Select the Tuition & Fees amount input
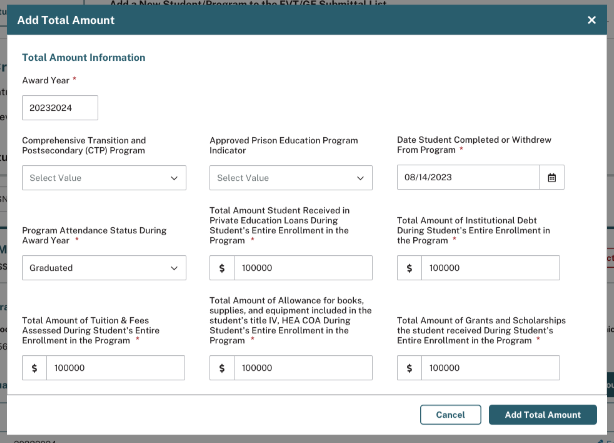The height and width of the screenshot is (443, 614). point(115,368)
